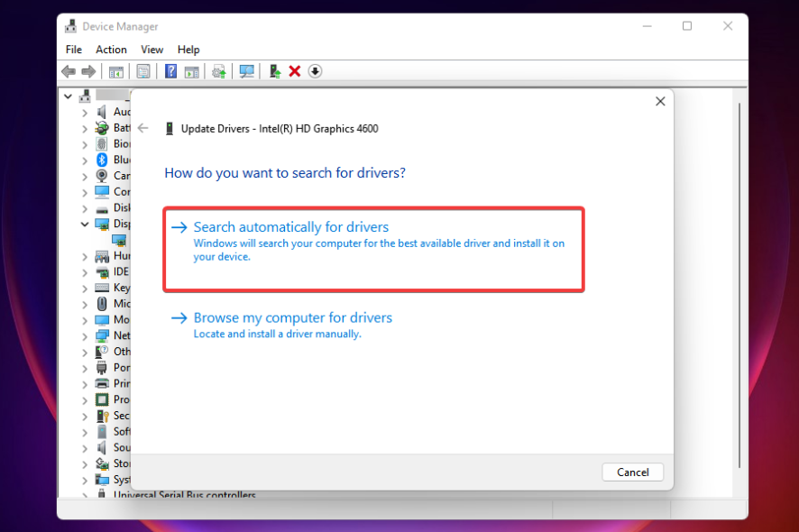Choose Browse my computer for drivers
Viewport: 799px width, 532px height.
pos(293,317)
